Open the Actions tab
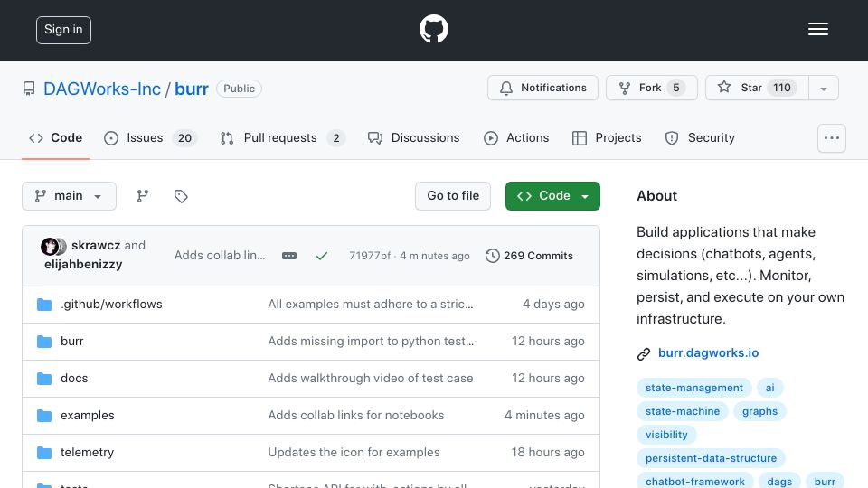The height and width of the screenshot is (488, 868). 516,137
